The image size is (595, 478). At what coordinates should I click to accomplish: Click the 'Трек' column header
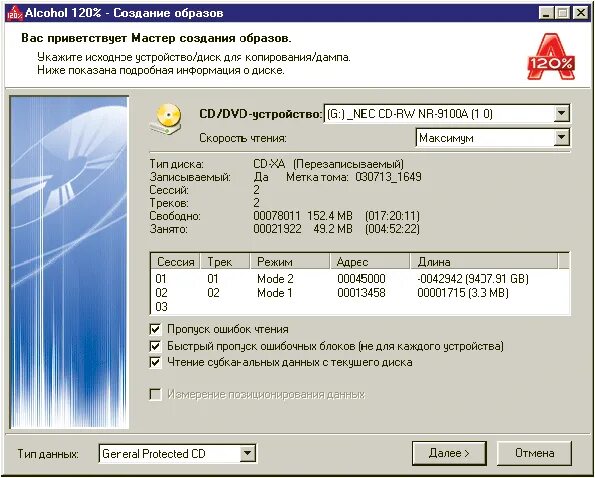(x=225, y=262)
